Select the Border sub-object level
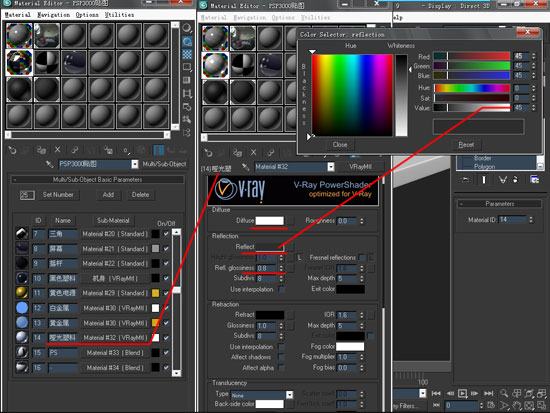 pyautogui.click(x=483, y=158)
